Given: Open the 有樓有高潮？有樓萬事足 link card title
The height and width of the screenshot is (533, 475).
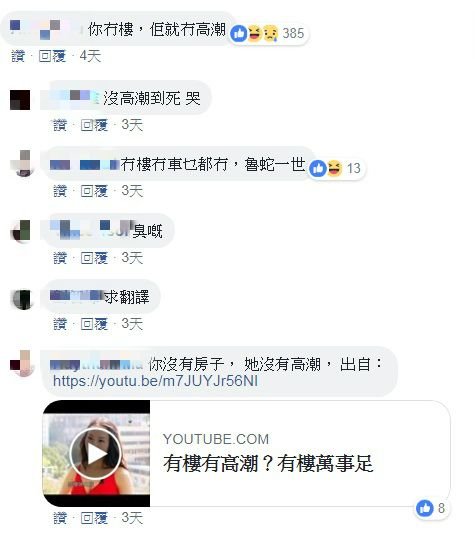Looking at the screenshot, I should tap(268, 463).
